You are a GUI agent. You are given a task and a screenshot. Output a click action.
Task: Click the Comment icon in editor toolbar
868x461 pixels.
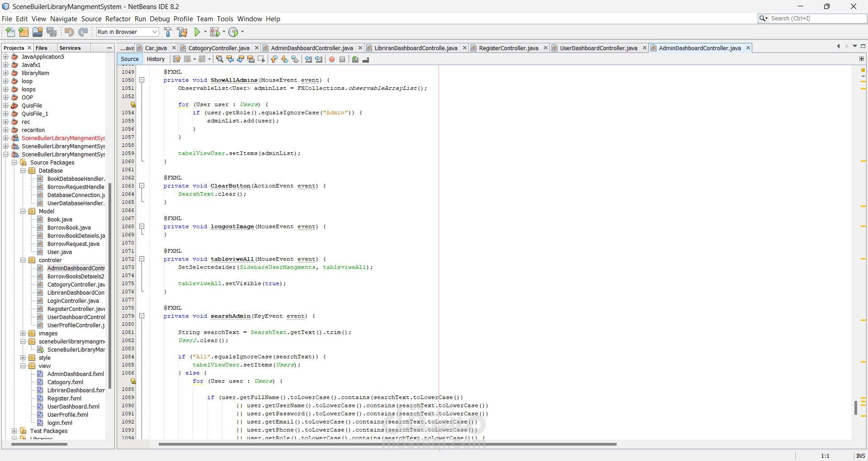(x=355, y=59)
